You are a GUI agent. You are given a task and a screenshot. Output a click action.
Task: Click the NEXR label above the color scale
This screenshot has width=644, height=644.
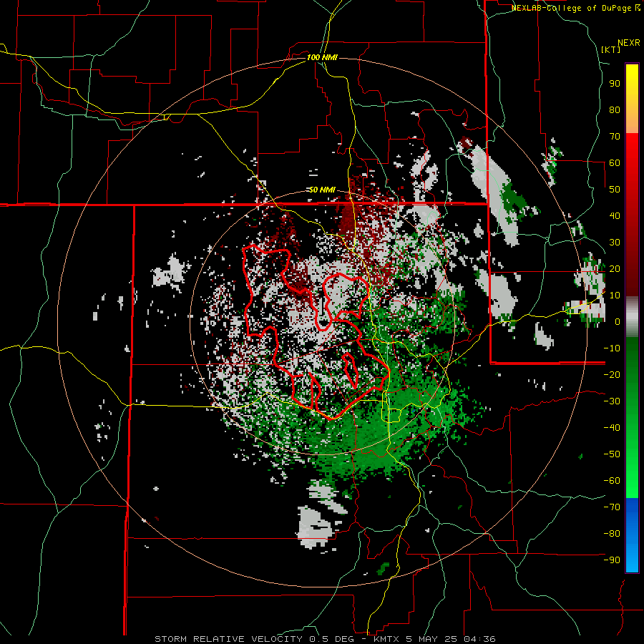click(629, 43)
